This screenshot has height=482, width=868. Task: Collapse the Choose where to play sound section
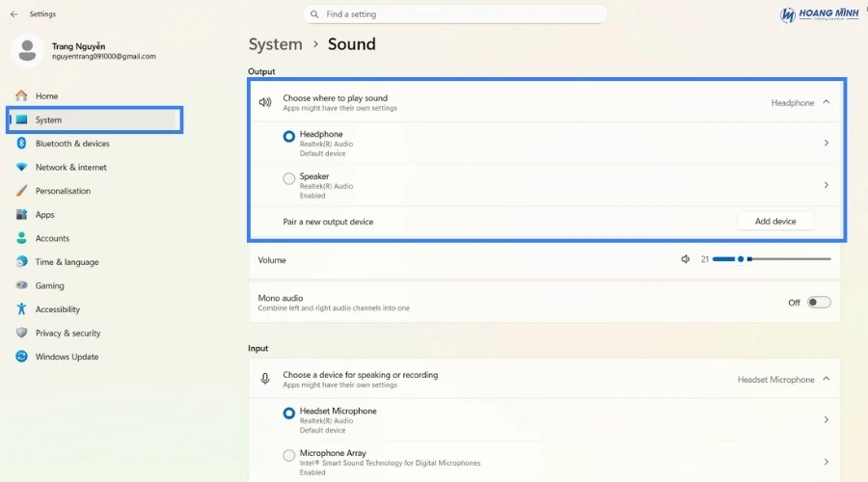[827, 102]
